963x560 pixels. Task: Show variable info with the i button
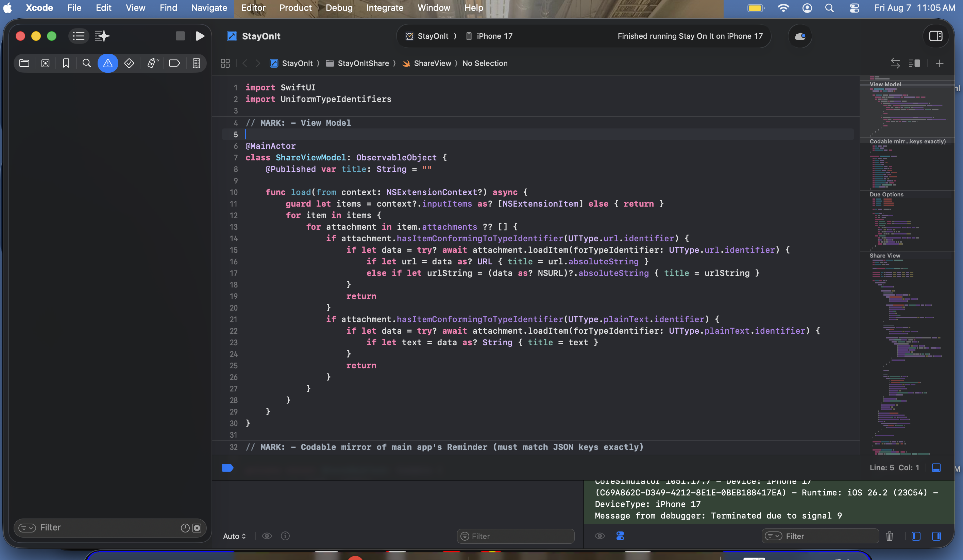pos(285,536)
